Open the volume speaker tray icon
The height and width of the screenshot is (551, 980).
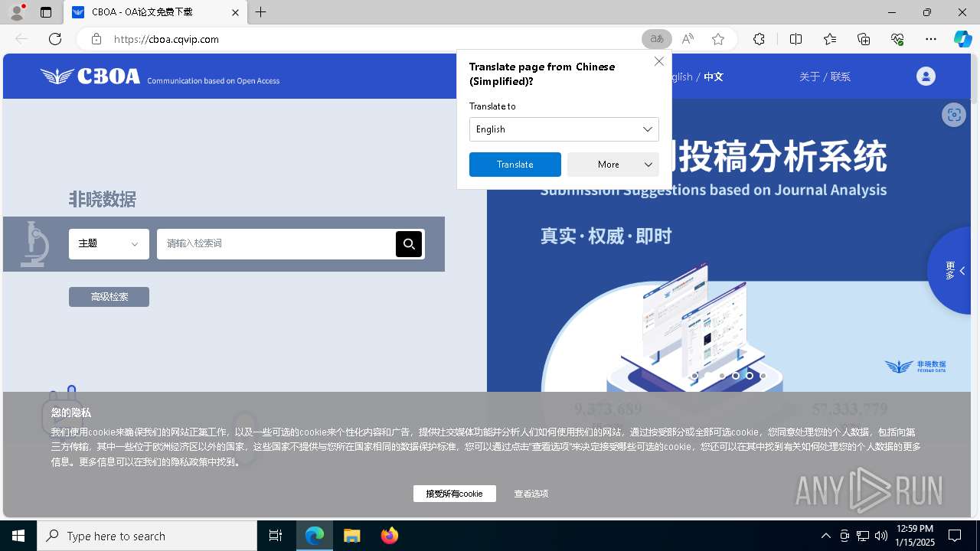pyautogui.click(x=881, y=536)
